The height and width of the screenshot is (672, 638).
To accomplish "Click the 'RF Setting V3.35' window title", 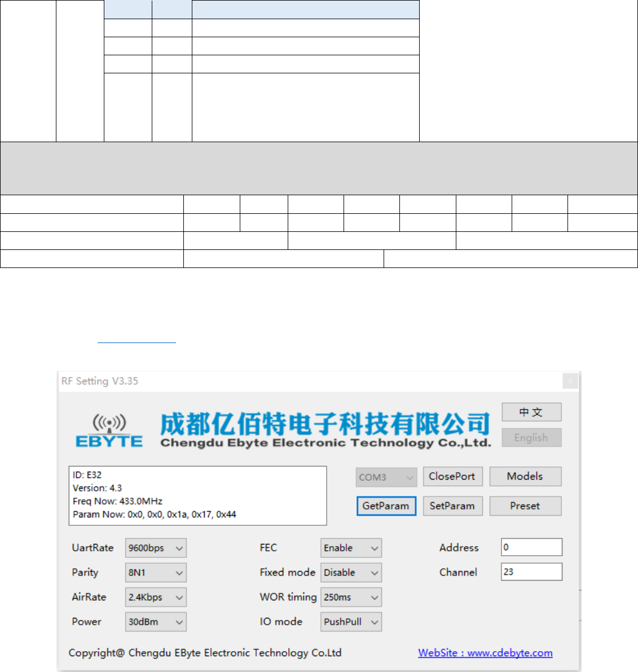I will pyautogui.click(x=99, y=381).
